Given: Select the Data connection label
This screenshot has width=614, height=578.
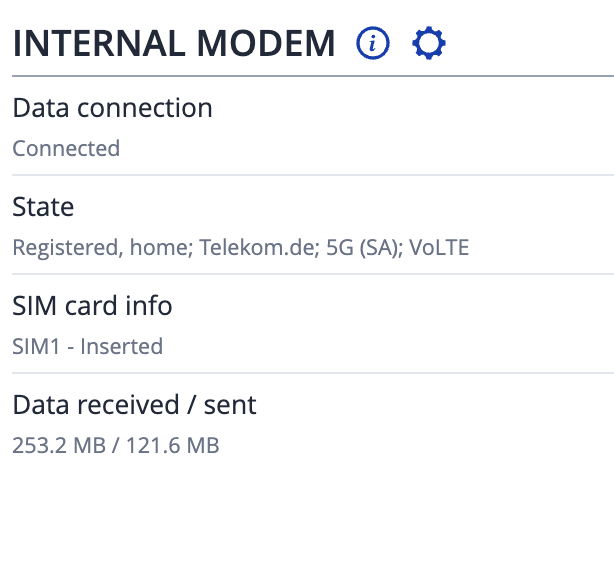Looking at the screenshot, I should point(112,108).
